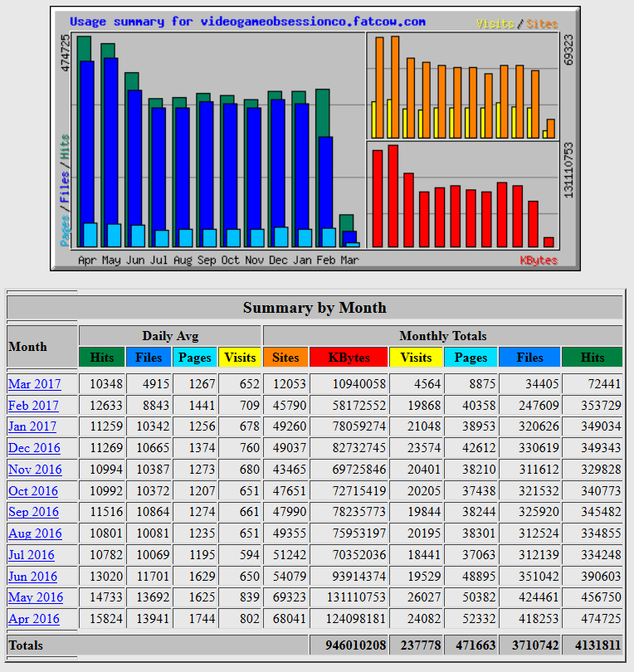This screenshot has height=672, width=634.
Task: Open the Feb 2017 monthly report
Action: coord(34,406)
